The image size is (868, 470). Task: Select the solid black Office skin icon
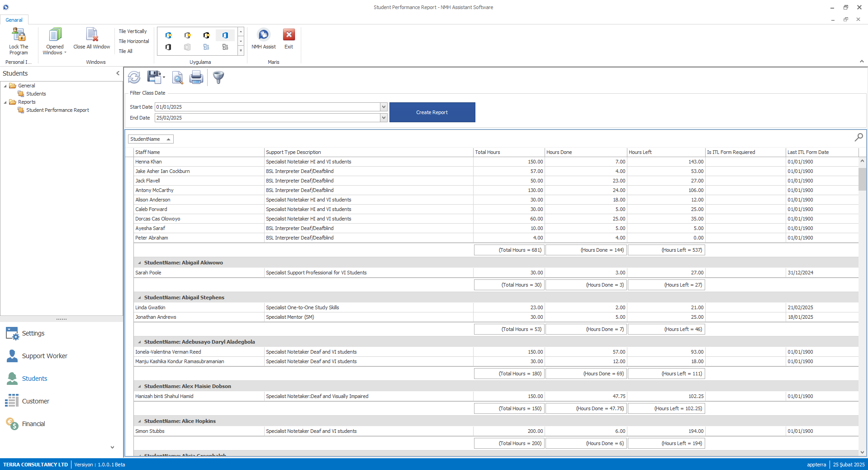[x=168, y=47]
